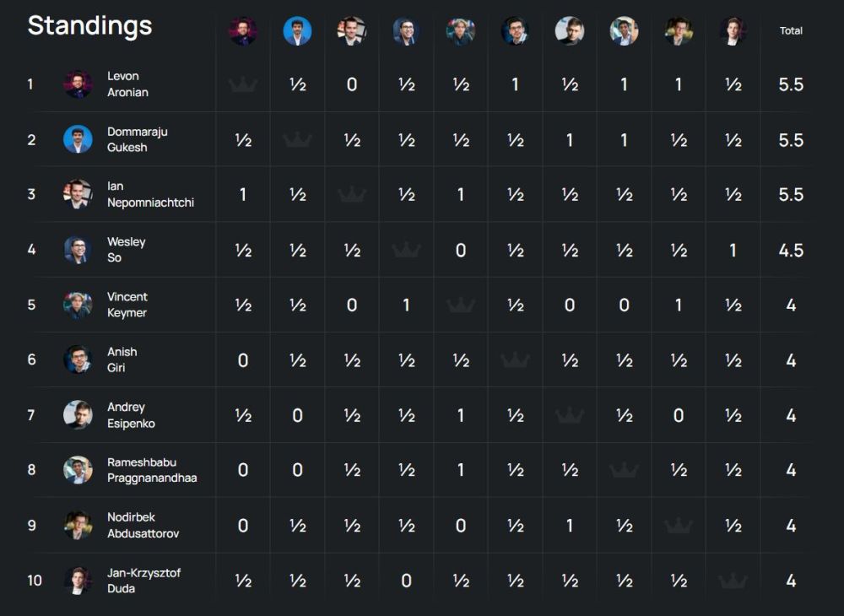Click Jan-Krzysztof Duda's avatar in the header row
This screenshot has height=616, width=844.
pyautogui.click(x=733, y=31)
